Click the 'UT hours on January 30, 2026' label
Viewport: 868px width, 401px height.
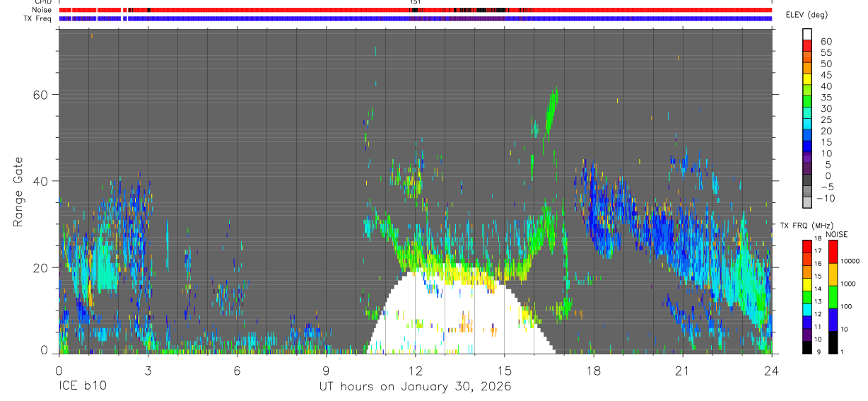coord(415,387)
